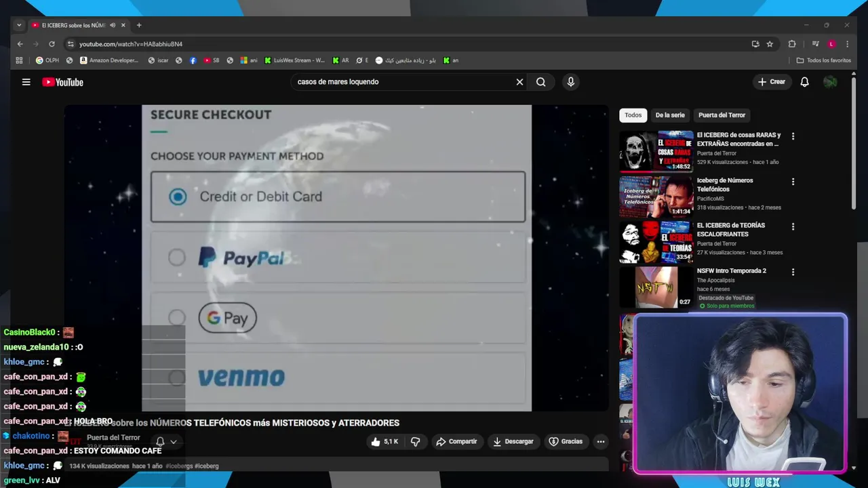Image resolution: width=868 pixels, height=488 pixels.
Task: Like the video with thumbs up
Action: (384, 441)
